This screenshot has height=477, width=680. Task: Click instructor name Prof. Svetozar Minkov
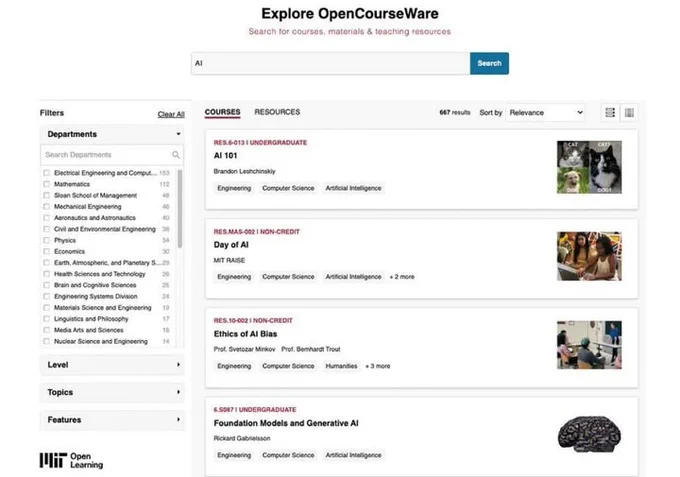click(244, 349)
